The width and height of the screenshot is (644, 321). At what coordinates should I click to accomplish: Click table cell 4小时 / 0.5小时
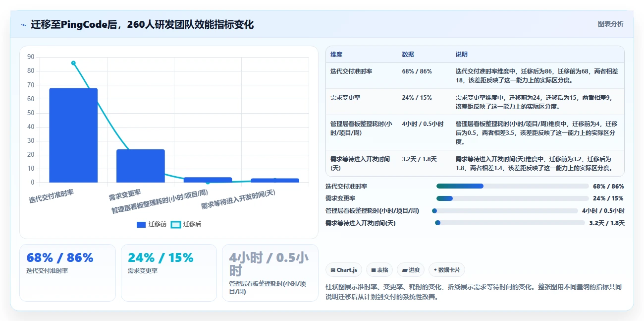423,124
